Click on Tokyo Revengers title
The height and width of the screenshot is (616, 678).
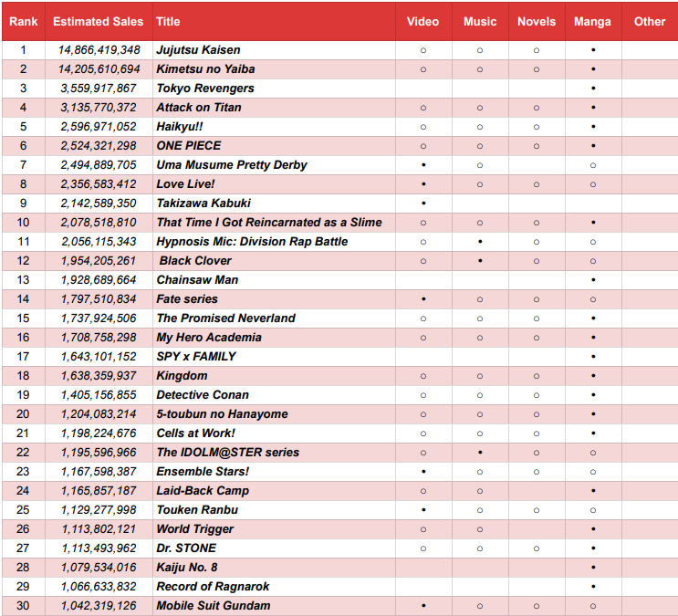[x=205, y=89]
